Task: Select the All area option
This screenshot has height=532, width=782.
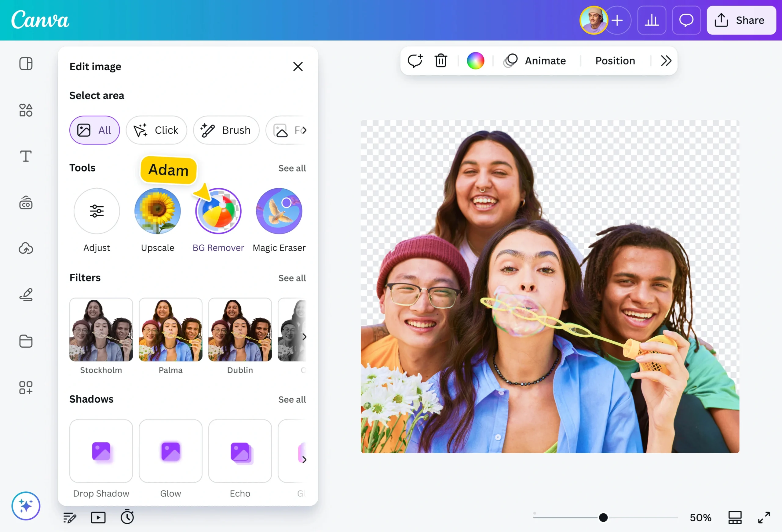Action: (x=95, y=130)
